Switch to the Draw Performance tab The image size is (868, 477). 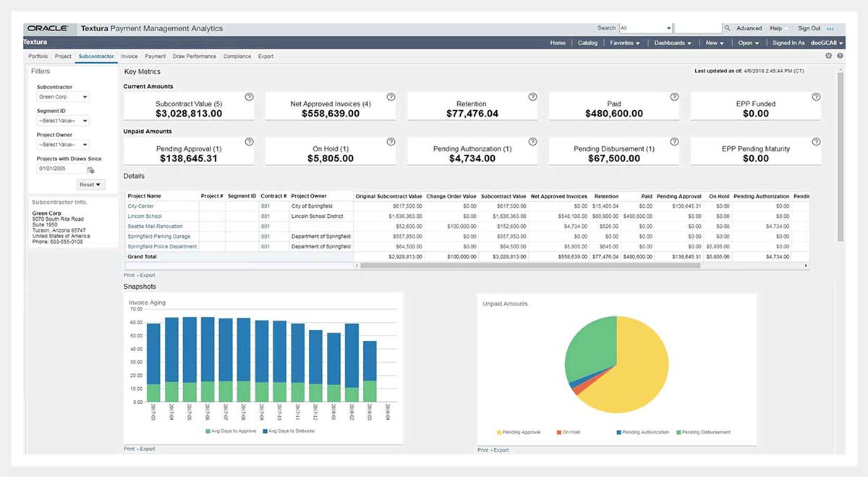click(195, 56)
